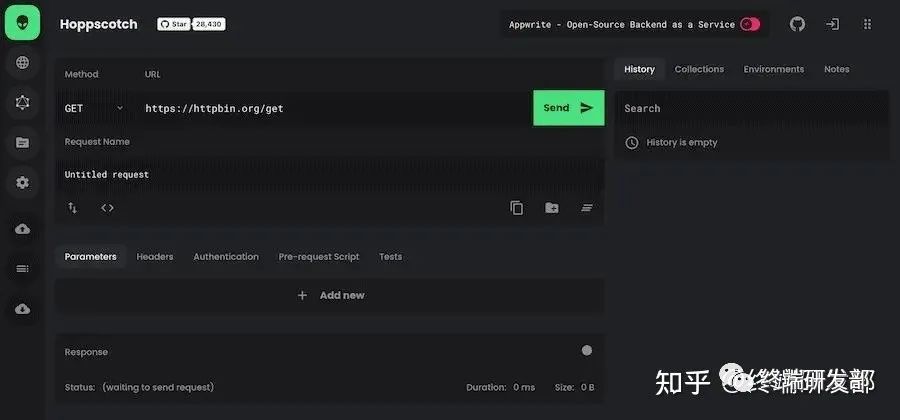
Task: Switch to the Environments tab
Action: 774,69
